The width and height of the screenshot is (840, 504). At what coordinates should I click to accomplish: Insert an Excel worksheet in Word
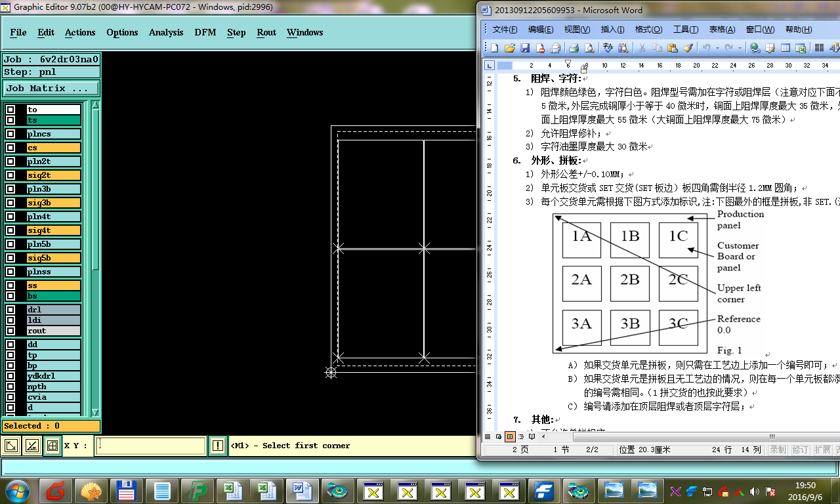[x=801, y=48]
